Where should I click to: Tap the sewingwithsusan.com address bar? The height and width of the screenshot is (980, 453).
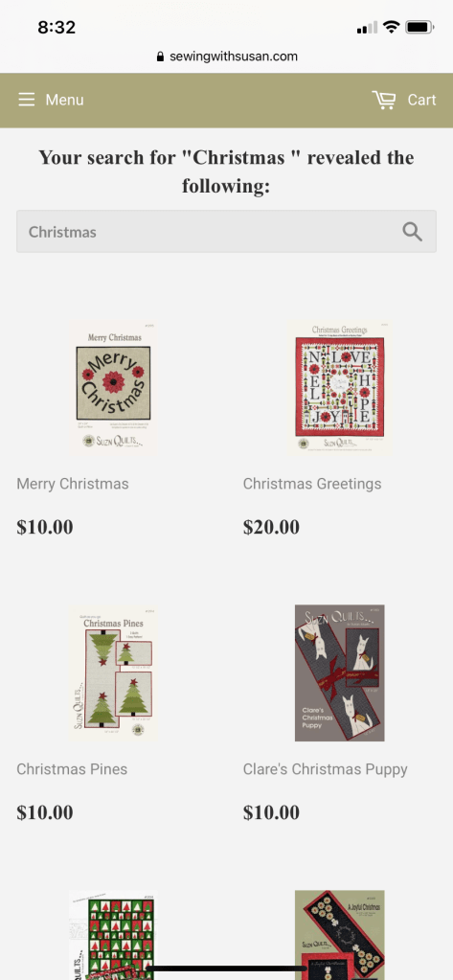226,57
